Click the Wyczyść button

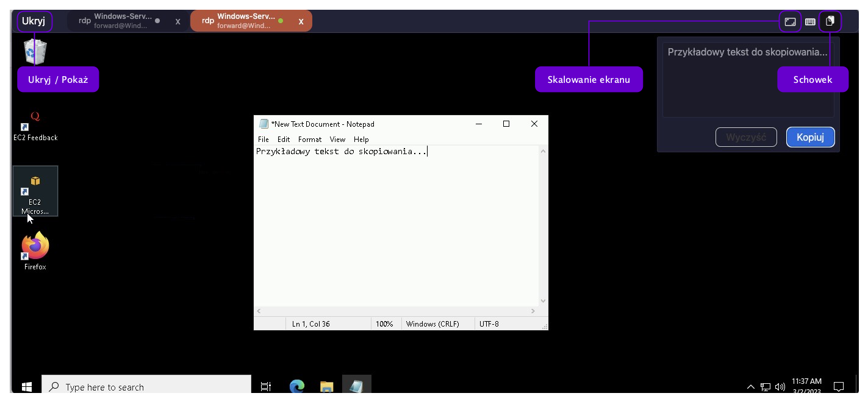(x=746, y=137)
